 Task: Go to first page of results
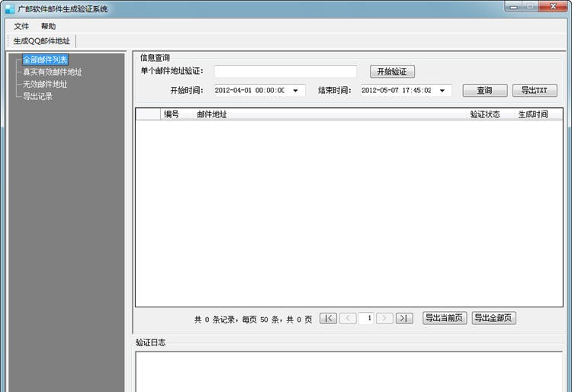(328, 318)
